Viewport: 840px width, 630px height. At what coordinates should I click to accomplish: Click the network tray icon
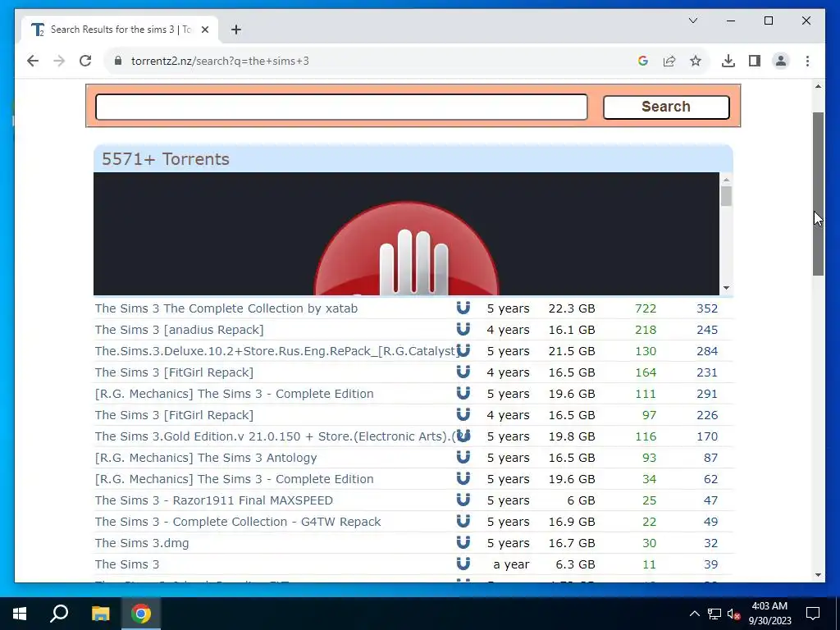[714, 614]
